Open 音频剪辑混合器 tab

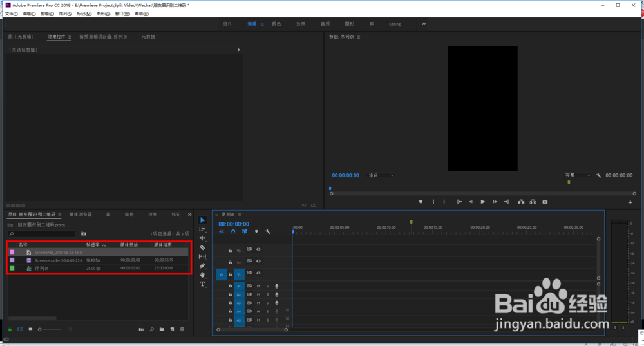click(x=103, y=37)
